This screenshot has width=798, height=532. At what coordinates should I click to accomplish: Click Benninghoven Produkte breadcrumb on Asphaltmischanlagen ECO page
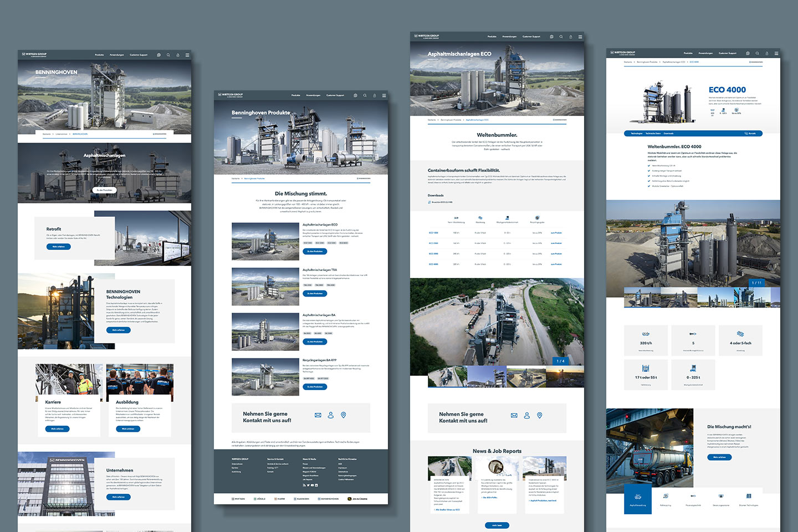(x=451, y=120)
